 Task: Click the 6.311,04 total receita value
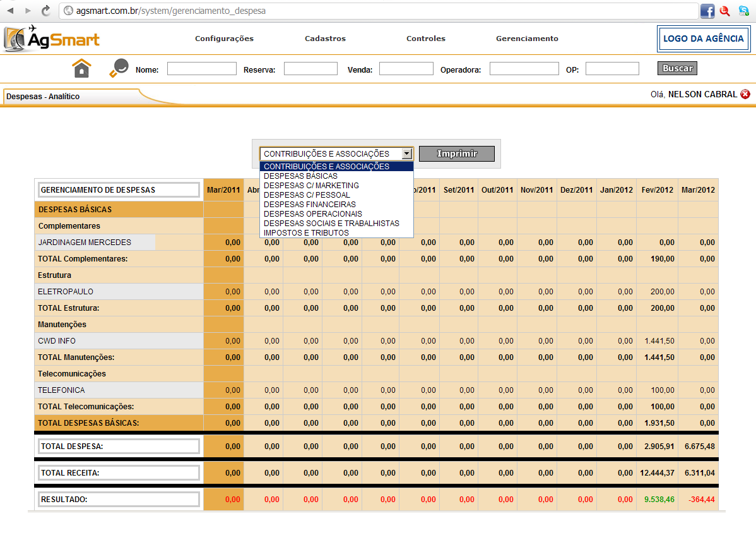click(x=700, y=473)
